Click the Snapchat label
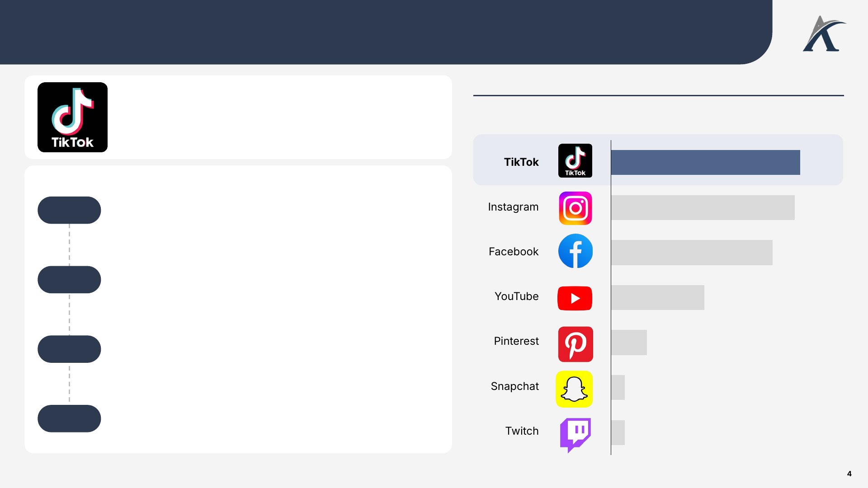 [x=515, y=386]
